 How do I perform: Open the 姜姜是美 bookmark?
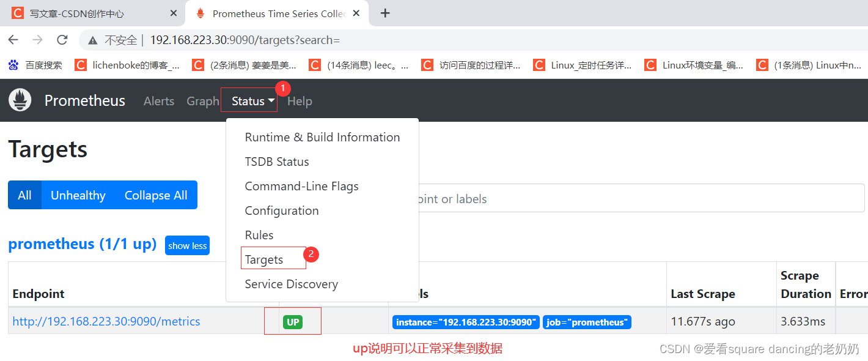click(244, 65)
